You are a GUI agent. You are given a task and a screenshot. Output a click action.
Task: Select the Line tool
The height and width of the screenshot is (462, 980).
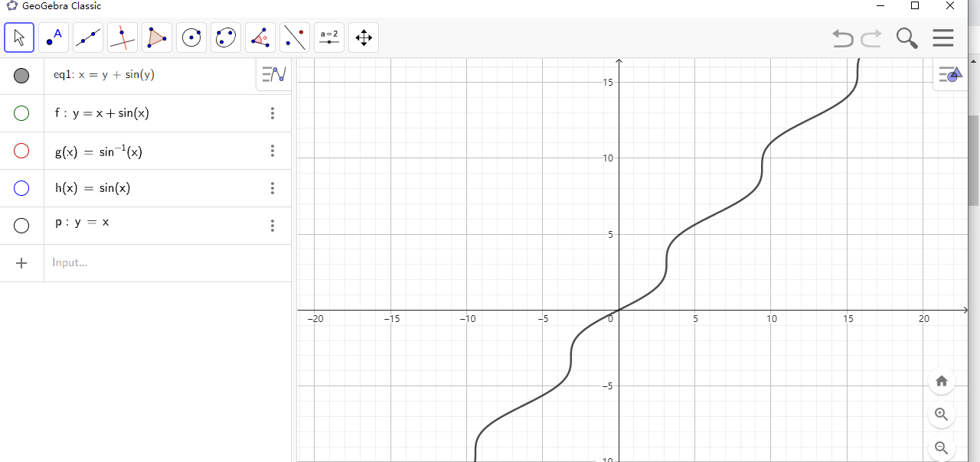(x=88, y=37)
